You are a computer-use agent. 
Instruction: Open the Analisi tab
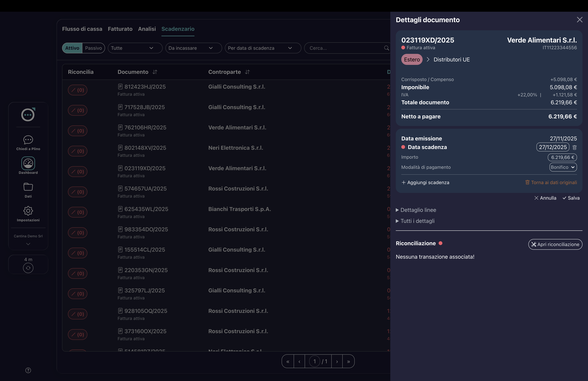click(147, 29)
